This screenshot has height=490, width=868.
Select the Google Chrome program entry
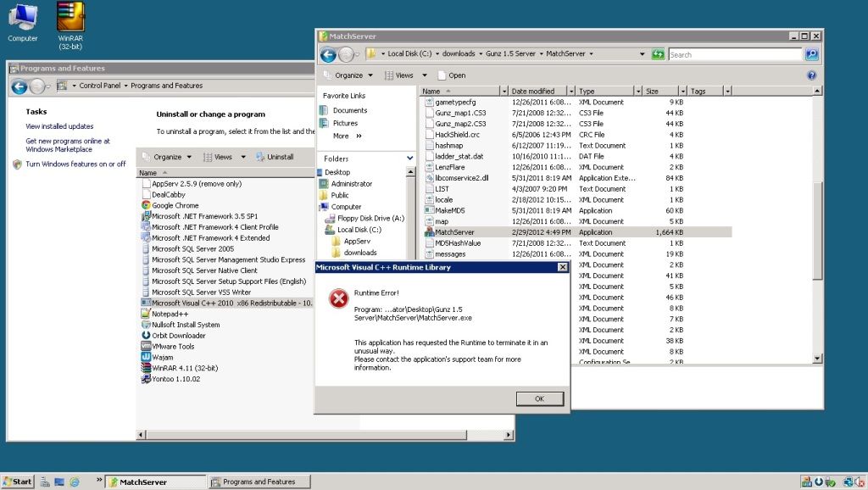175,205
